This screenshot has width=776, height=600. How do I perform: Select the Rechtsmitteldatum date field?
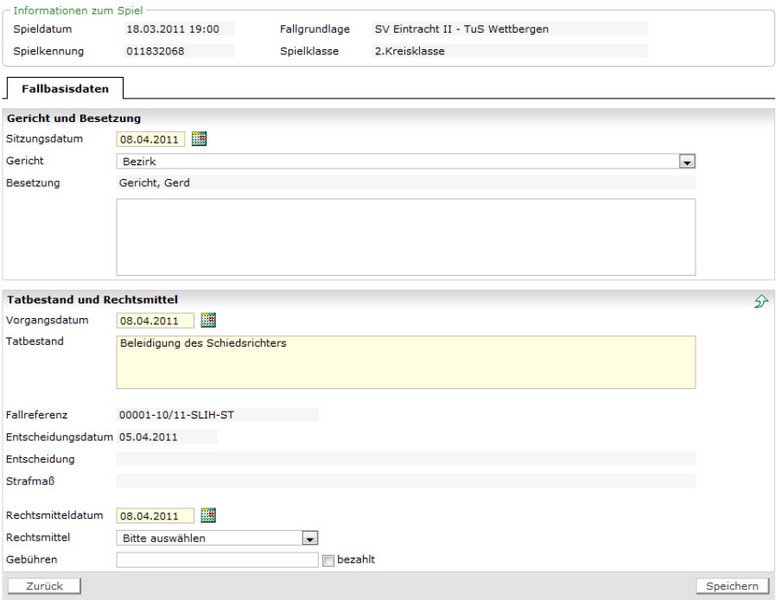tap(155, 516)
